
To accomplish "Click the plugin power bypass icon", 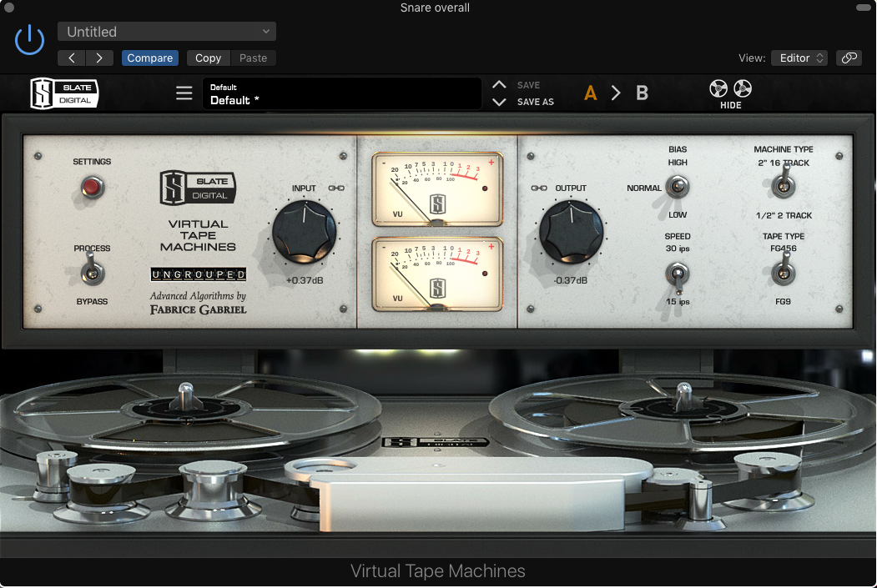I will (x=30, y=40).
